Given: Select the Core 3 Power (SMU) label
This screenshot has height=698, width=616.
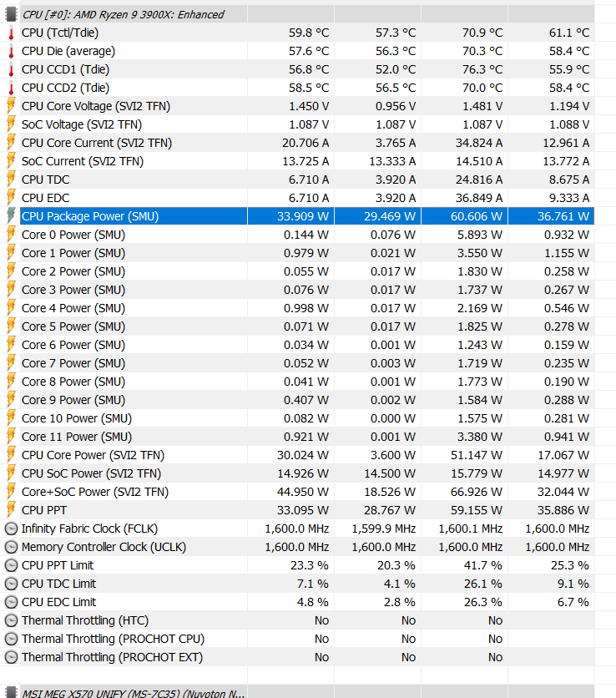Looking at the screenshot, I should click(73, 290).
